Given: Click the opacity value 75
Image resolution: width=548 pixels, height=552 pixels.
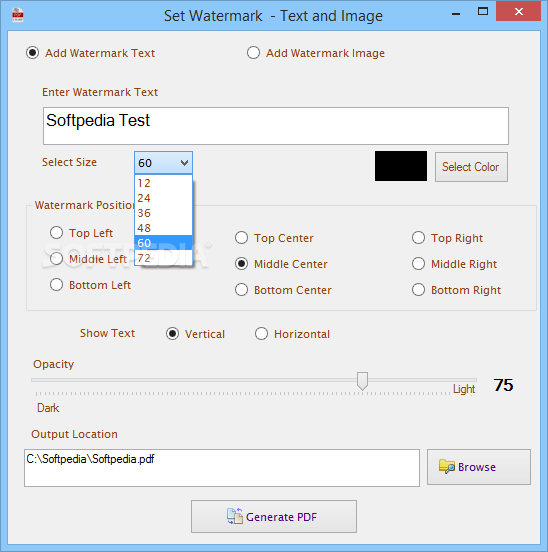Looking at the screenshot, I should (x=503, y=385).
